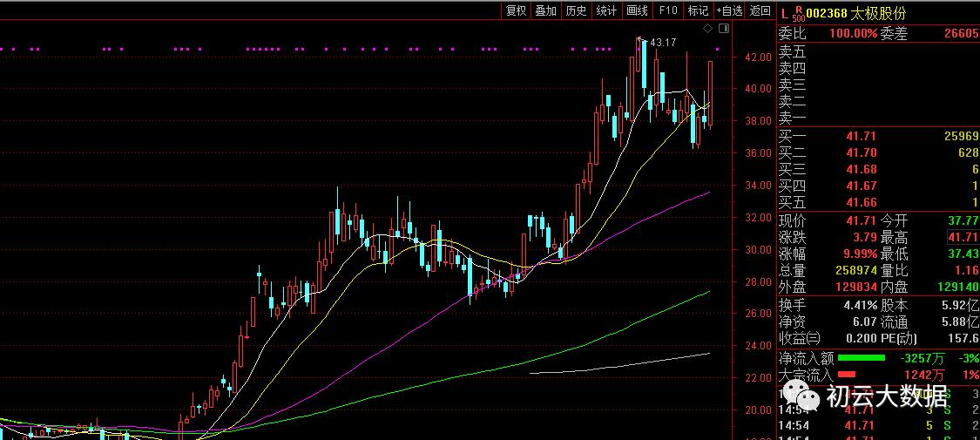Screen dimensions: 980x440
Task: Click the R 500 badge icon
Action: [798, 12]
